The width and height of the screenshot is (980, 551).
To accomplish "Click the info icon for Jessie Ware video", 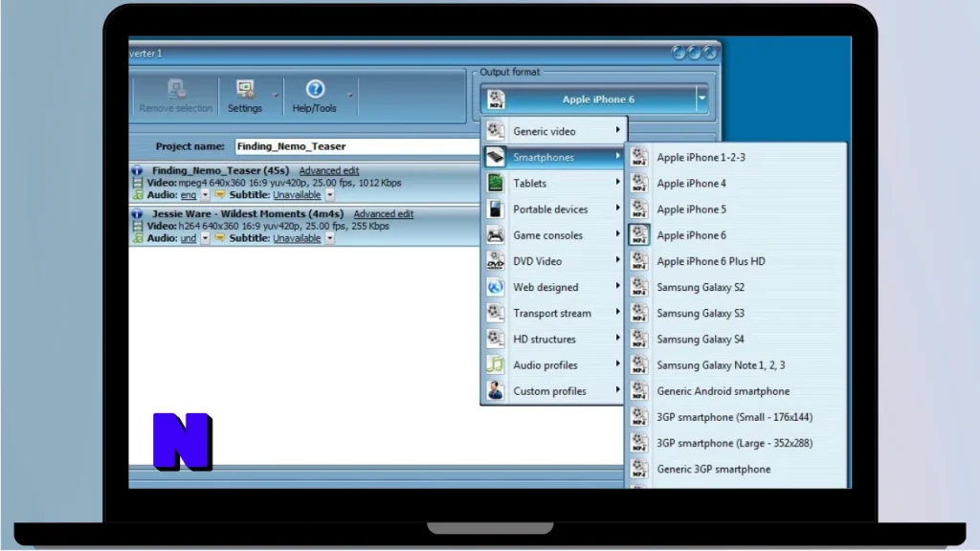I will tap(137, 213).
